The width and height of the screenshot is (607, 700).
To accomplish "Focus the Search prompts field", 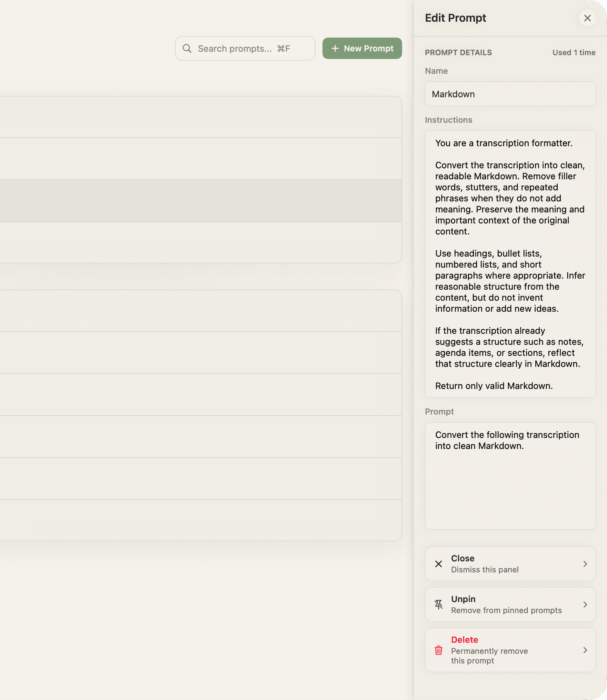I will (x=235, y=49).
